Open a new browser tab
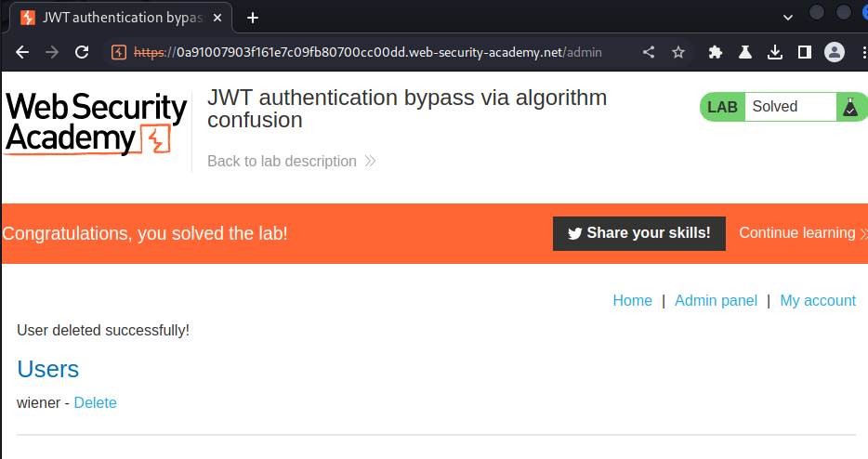 253,18
